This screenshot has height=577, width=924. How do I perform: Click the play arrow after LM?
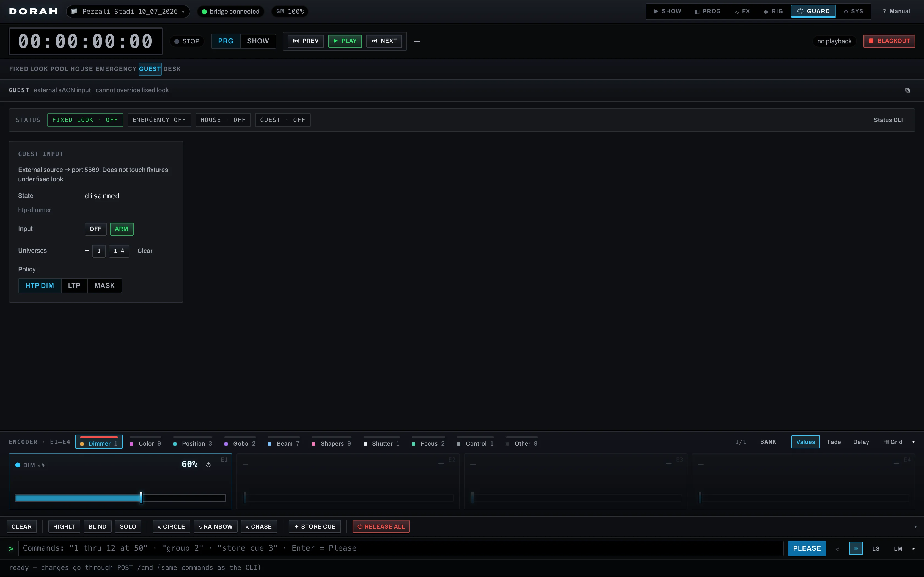coord(913,549)
